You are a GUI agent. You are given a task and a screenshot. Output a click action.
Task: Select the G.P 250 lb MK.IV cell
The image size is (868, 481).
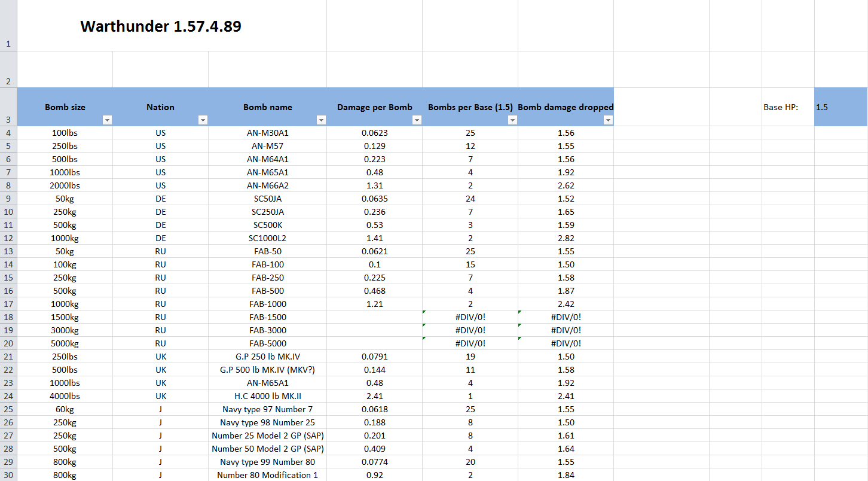tap(267, 357)
